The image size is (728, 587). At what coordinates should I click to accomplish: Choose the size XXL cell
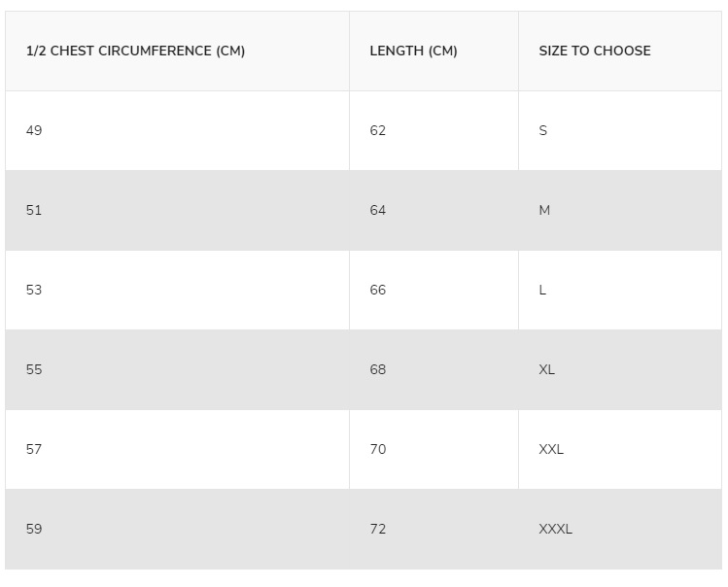click(x=620, y=450)
